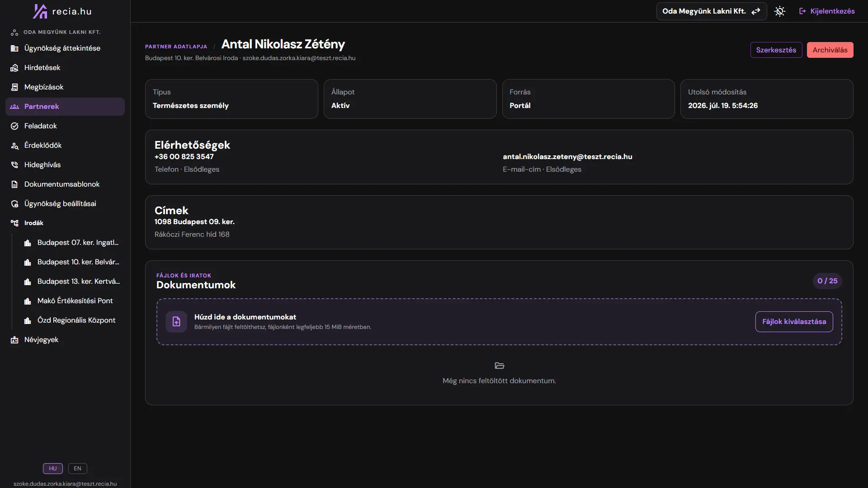Switch language to HU
The width and height of the screenshot is (868, 488).
tap(53, 469)
